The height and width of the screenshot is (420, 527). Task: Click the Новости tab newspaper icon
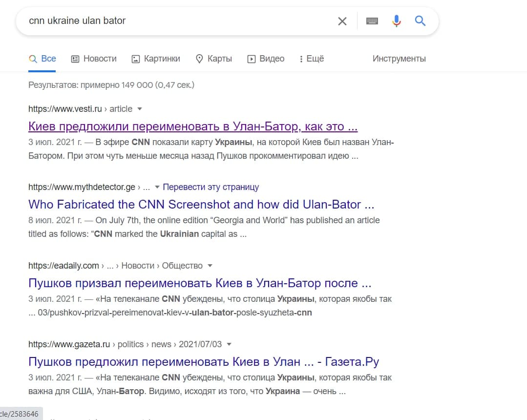[x=75, y=58]
